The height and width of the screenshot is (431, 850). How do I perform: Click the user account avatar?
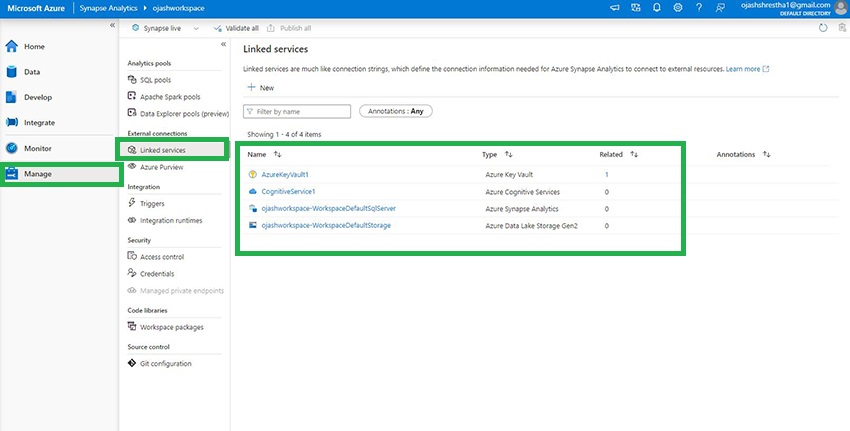[840, 8]
